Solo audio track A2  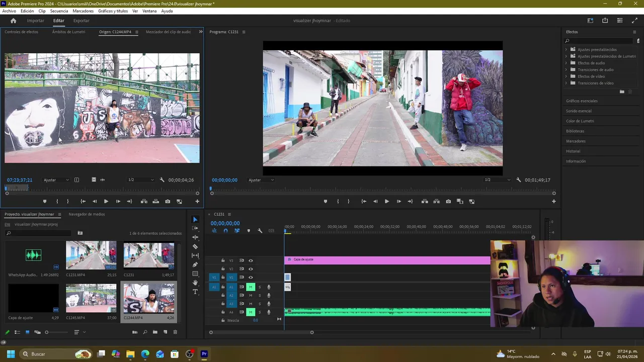(x=260, y=296)
